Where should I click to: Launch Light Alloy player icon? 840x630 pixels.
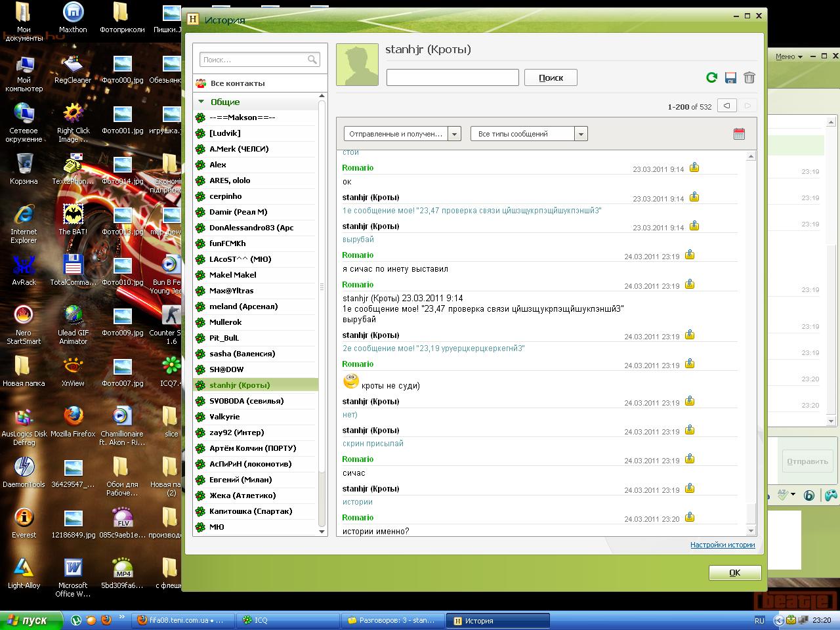[x=24, y=573]
